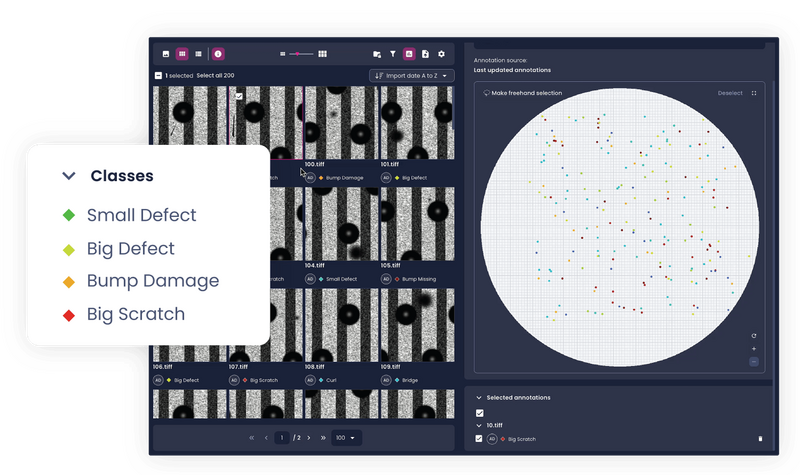
Task: Collapse the Selected annotations section
Action: (x=479, y=398)
